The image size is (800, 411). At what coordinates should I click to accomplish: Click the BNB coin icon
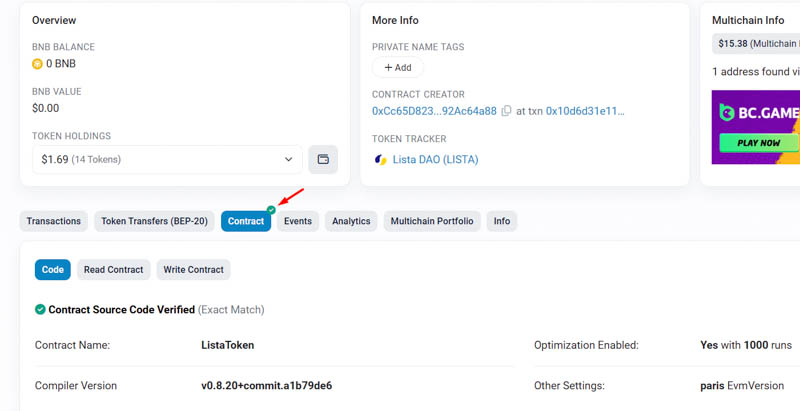click(x=37, y=64)
